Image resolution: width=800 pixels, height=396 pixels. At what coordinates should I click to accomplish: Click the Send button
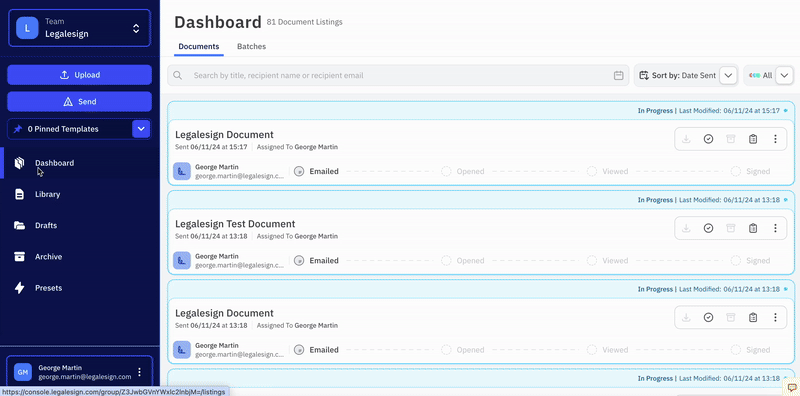tap(79, 102)
